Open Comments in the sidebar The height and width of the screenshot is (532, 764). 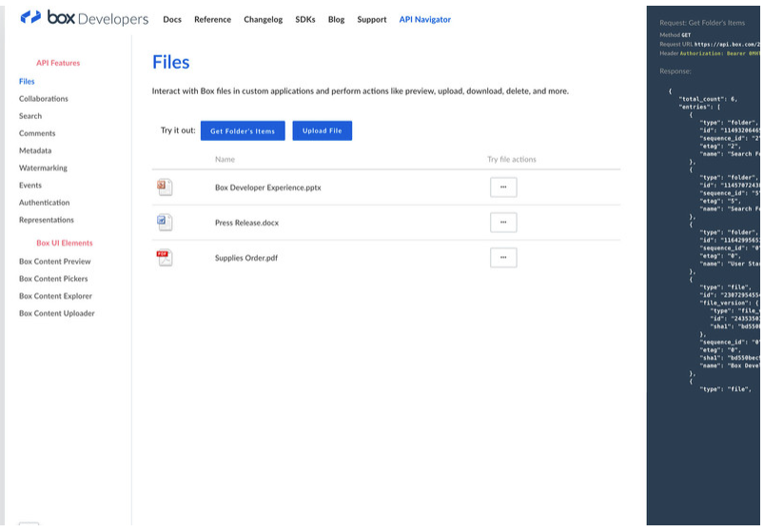[37, 133]
